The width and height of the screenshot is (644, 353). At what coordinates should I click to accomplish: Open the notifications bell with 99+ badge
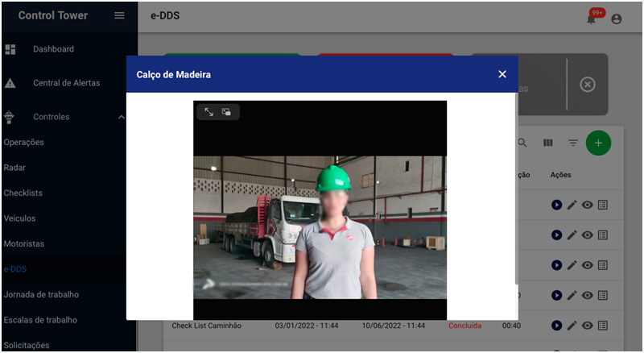coord(592,19)
